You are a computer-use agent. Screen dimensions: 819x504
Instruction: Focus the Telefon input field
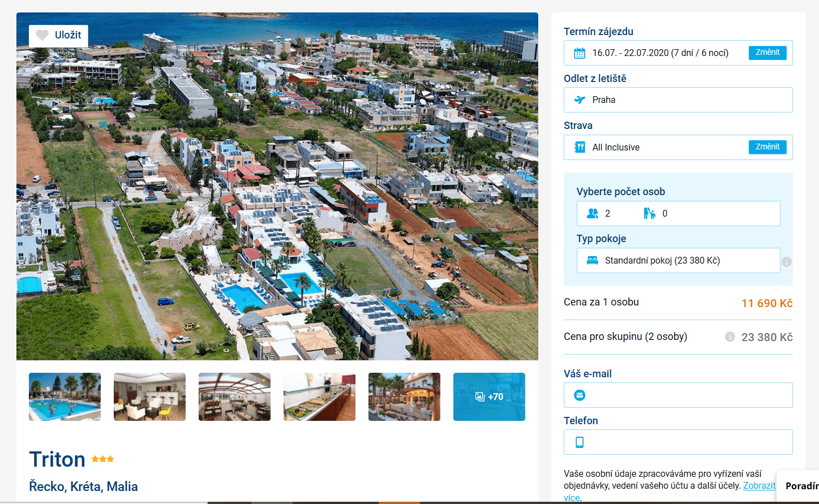(x=678, y=442)
